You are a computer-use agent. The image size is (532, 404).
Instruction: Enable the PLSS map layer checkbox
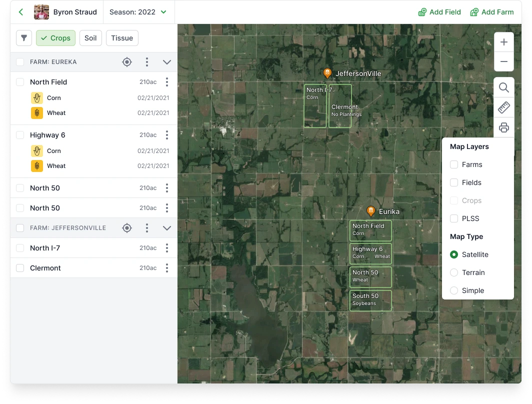(454, 218)
